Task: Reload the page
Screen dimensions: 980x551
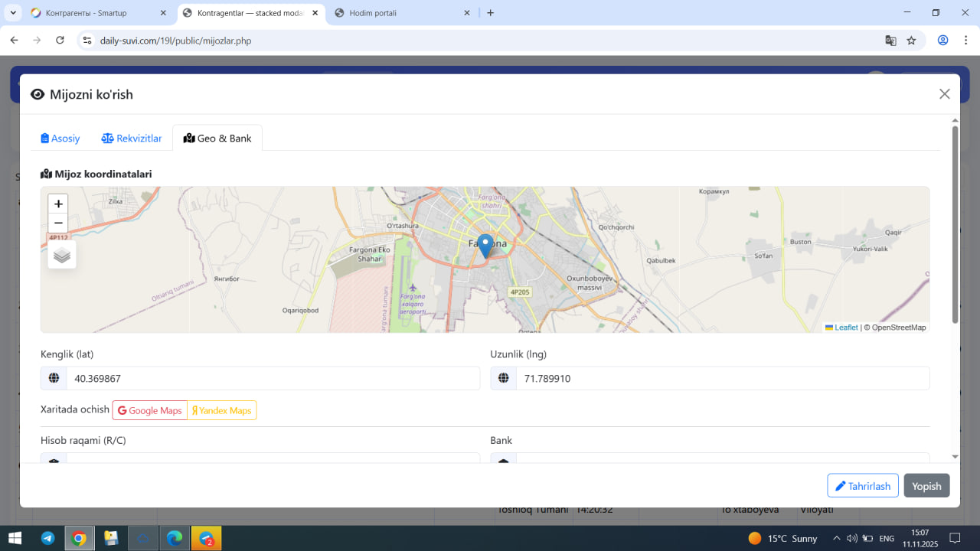Action: pos(60,41)
